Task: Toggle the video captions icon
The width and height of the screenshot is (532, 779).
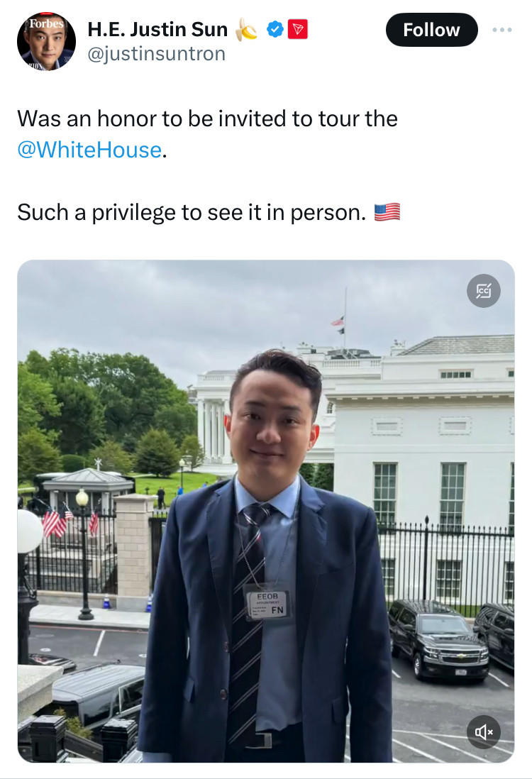Action: 483,291
